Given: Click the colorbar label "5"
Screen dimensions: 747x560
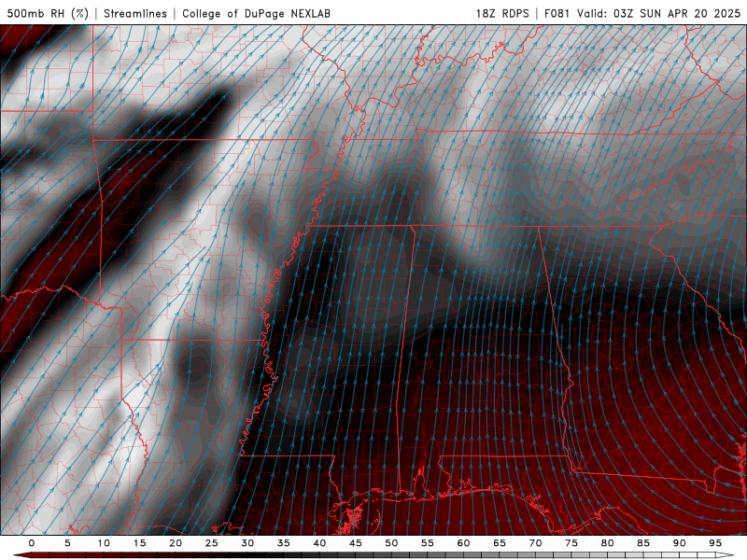Looking at the screenshot, I should (x=67, y=543).
